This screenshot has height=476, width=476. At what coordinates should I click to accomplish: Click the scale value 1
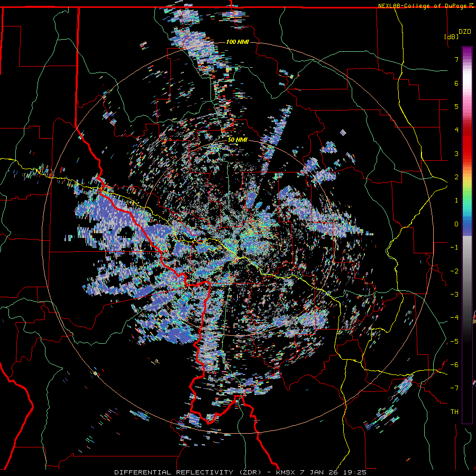[456, 200]
